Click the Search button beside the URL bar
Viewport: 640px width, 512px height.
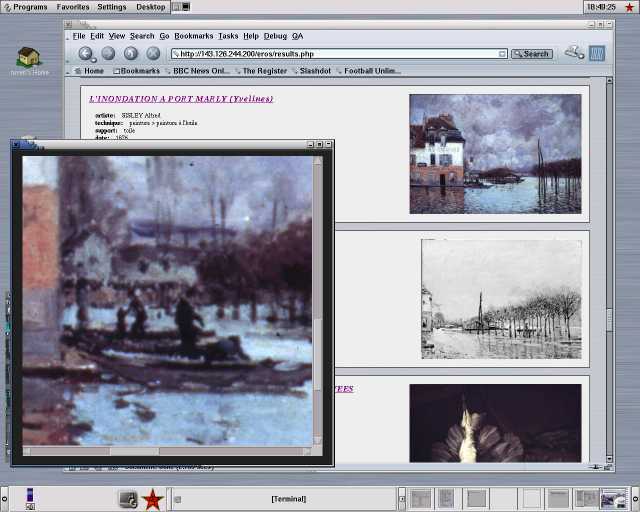[532, 54]
